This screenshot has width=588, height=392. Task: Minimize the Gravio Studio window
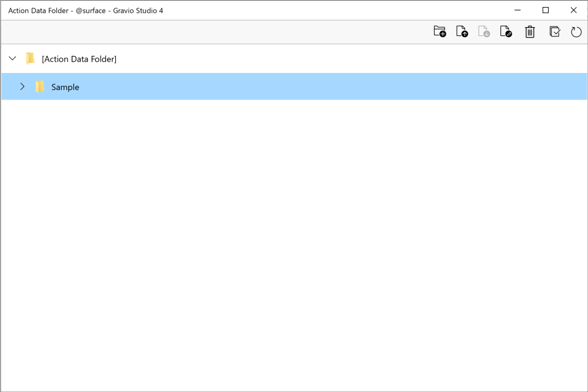(516, 10)
